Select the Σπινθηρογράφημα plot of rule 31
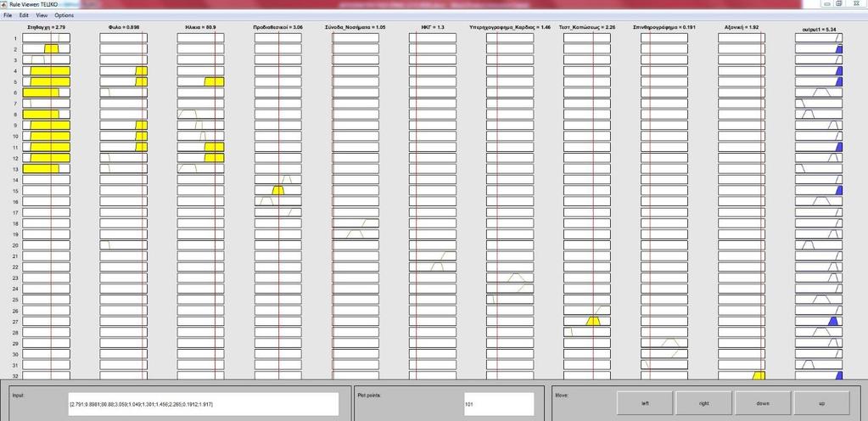868x421 pixels. pos(664,364)
